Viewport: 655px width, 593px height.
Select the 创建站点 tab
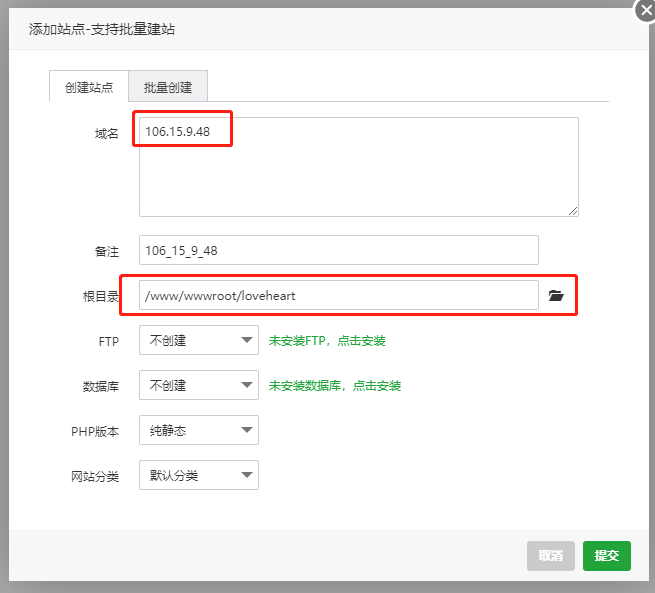pos(89,87)
